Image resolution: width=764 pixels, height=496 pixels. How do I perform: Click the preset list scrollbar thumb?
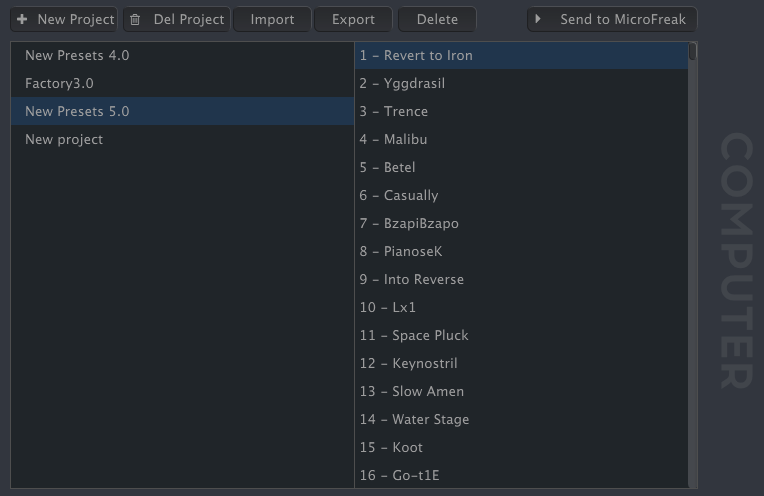pyautogui.click(x=692, y=52)
